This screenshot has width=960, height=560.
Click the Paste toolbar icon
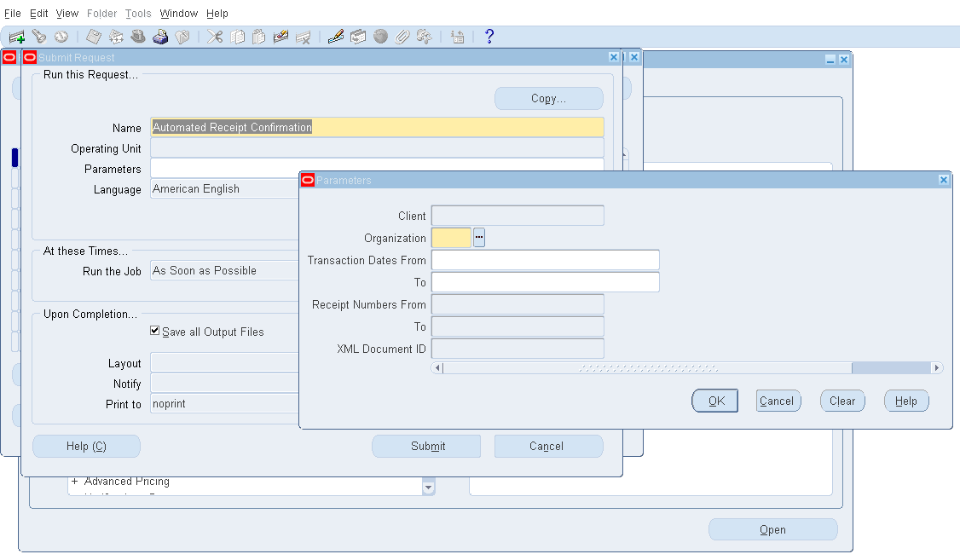pos(259,37)
